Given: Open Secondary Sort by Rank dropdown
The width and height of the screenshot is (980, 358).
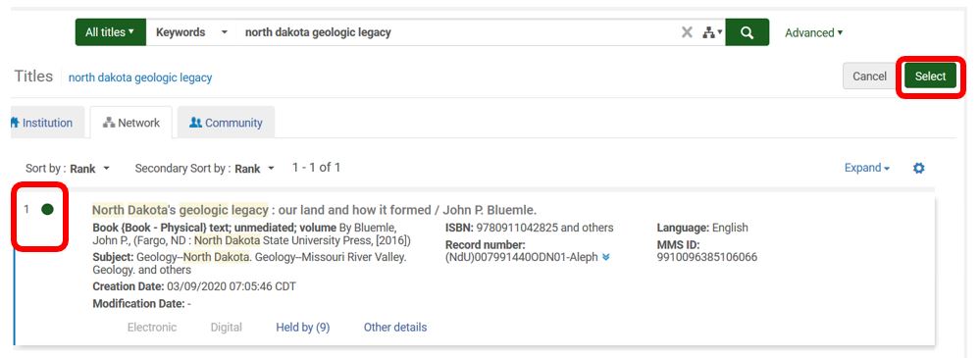Looking at the screenshot, I should pos(254,168).
